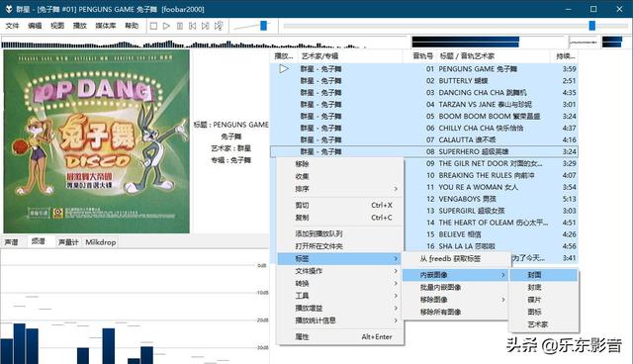This screenshot has width=633, height=364.
Task: Select 剪切 Ctrl+X menu entry
Action: [340, 205]
